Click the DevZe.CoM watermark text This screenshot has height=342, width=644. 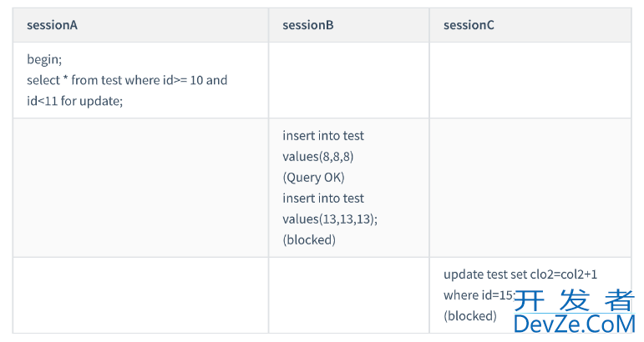click(x=574, y=324)
